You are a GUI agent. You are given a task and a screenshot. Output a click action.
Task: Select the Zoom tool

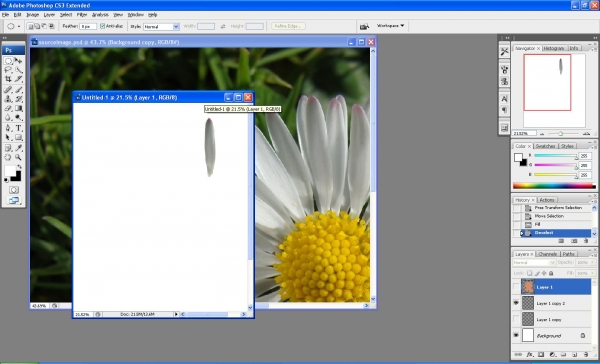pyautogui.click(x=18, y=157)
